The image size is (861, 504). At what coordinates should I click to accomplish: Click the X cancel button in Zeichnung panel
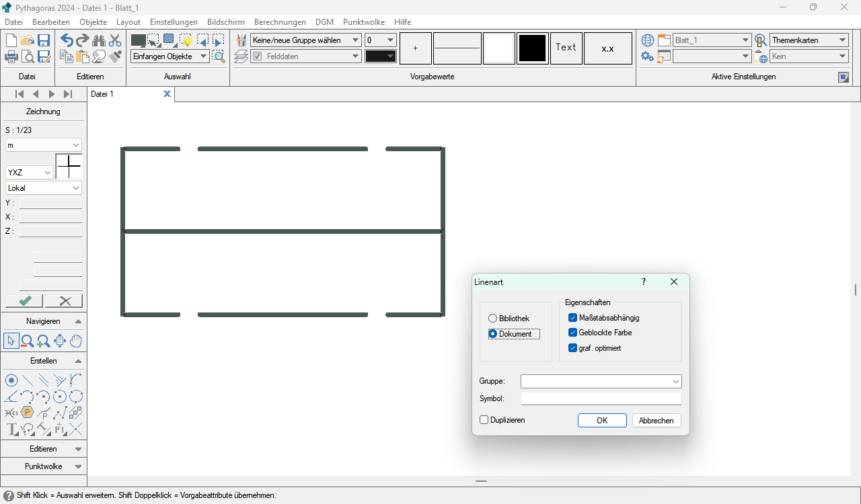click(64, 301)
